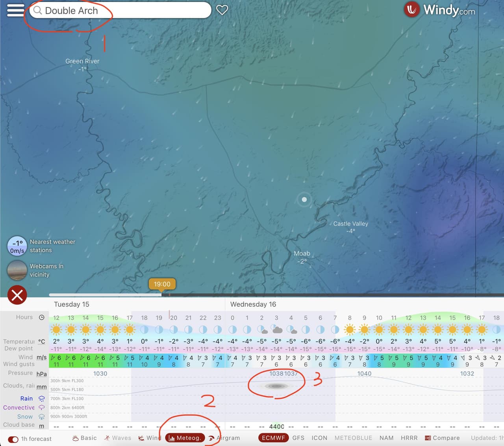Select the ICON forecast model
The height and width of the screenshot is (446, 504).
pos(319,438)
